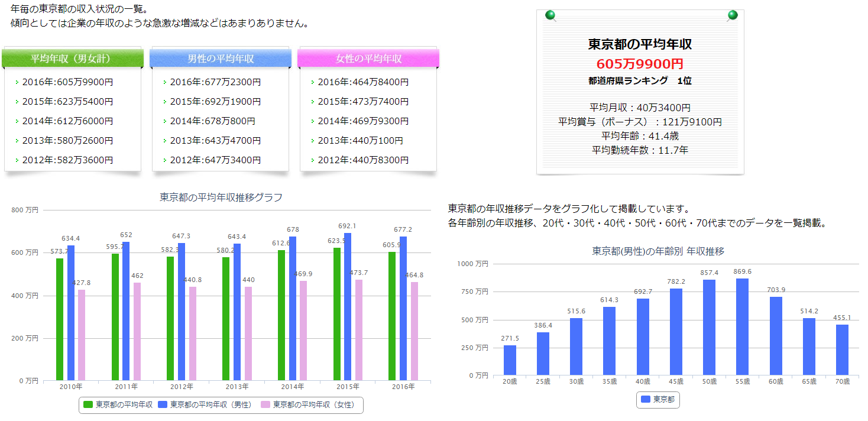Click the left green pushpin icon

tap(550, 15)
